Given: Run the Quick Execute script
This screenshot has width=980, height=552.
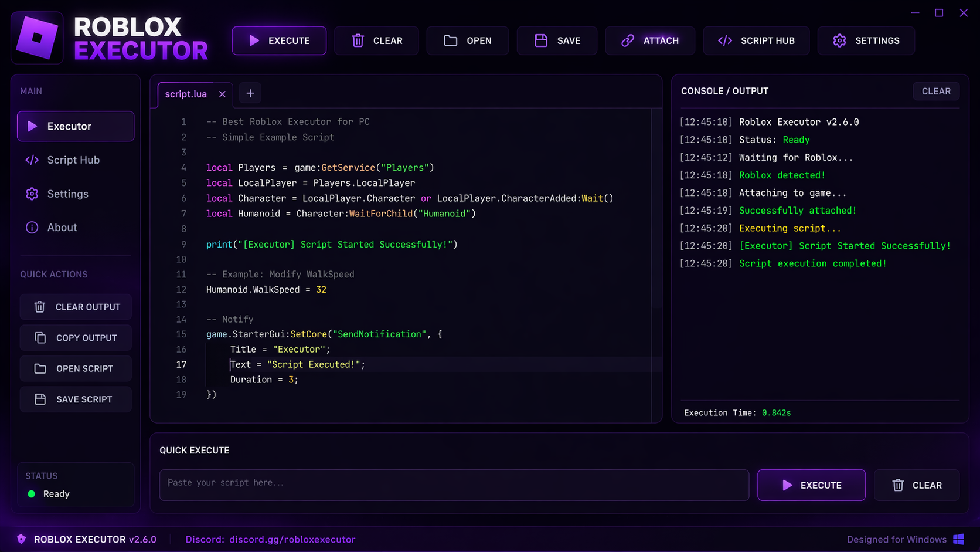Looking at the screenshot, I should tap(811, 485).
